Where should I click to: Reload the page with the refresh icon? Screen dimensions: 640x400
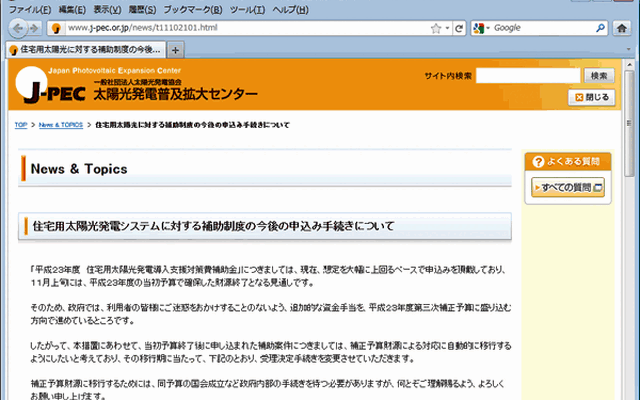click(459, 28)
